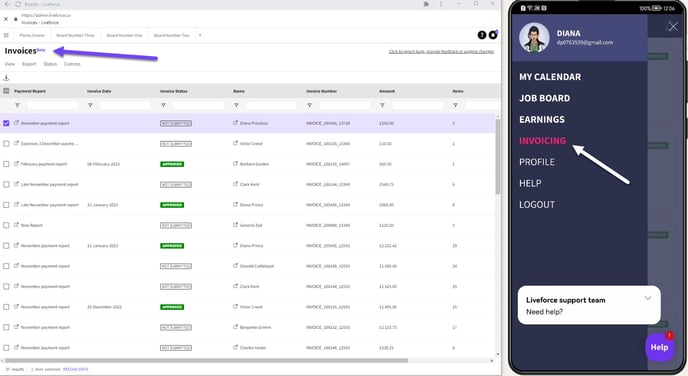This screenshot has width=688, height=376.
Task: Click the plus icon to add a board tab
Action: point(200,35)
